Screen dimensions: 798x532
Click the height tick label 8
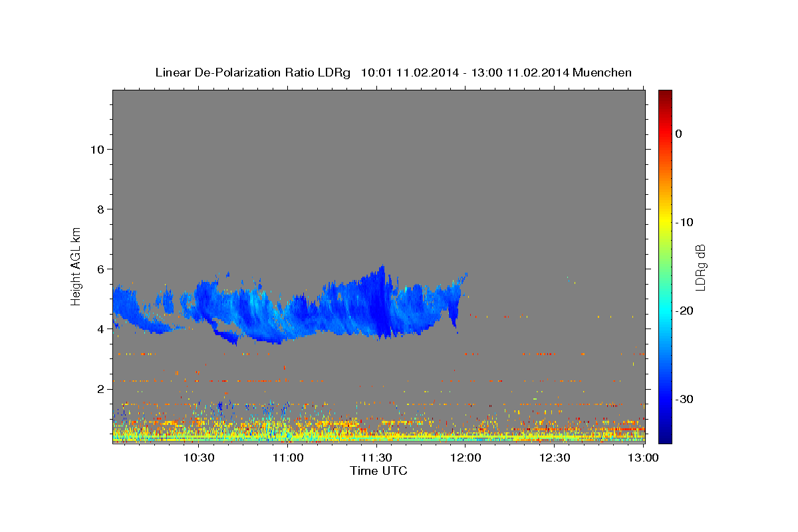[x=100, y=209]
